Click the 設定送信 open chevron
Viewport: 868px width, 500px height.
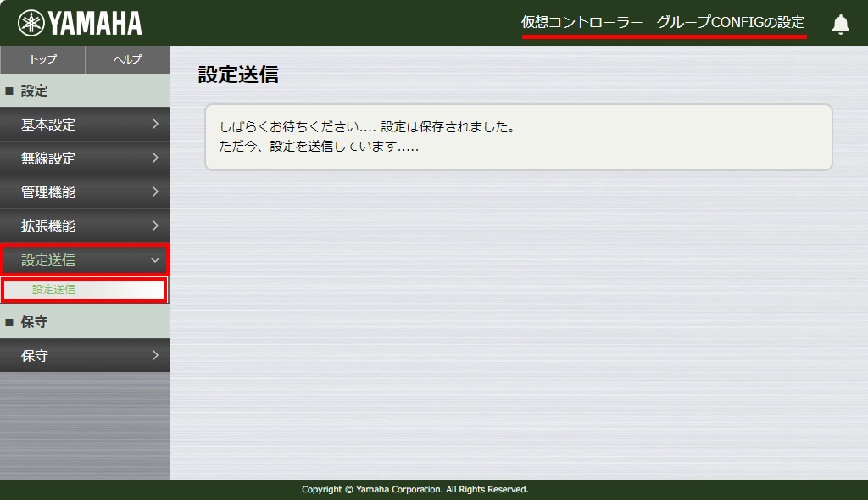pyautogui.click(x=157, y=260)
